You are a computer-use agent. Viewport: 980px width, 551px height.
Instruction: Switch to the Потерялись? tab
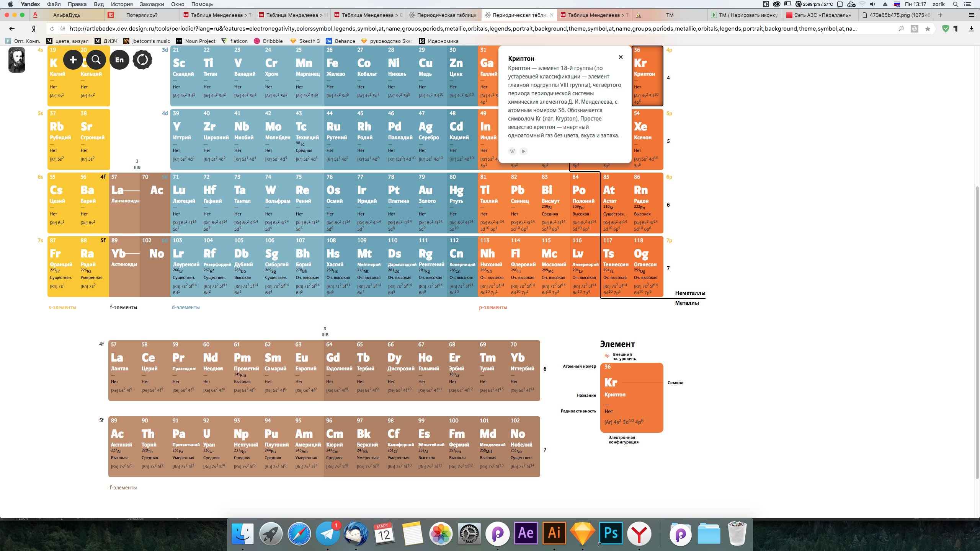coord(142,15)
